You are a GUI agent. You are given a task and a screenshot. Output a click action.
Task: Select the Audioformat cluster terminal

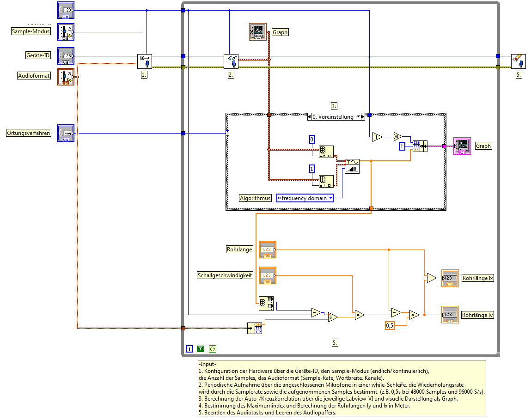[65, 77]
